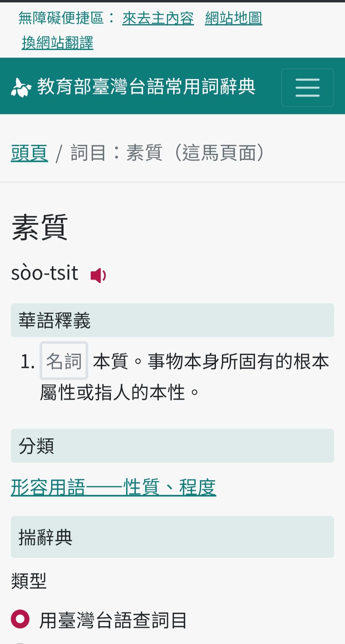Screen dimensions: 345x644
Task: Open the hamburger navigation menu
Action: tap(308, 88)
